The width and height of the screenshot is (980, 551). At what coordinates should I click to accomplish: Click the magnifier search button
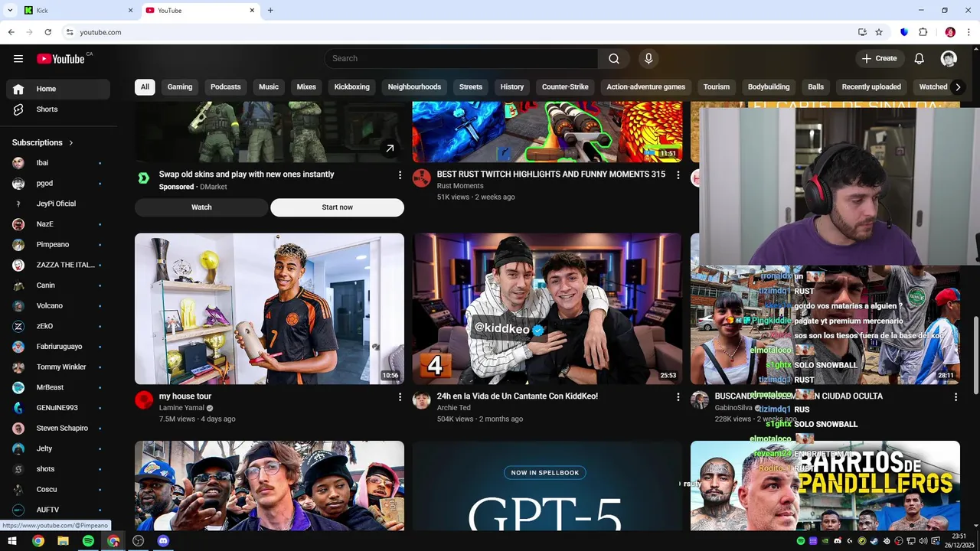tap(614, 59)
